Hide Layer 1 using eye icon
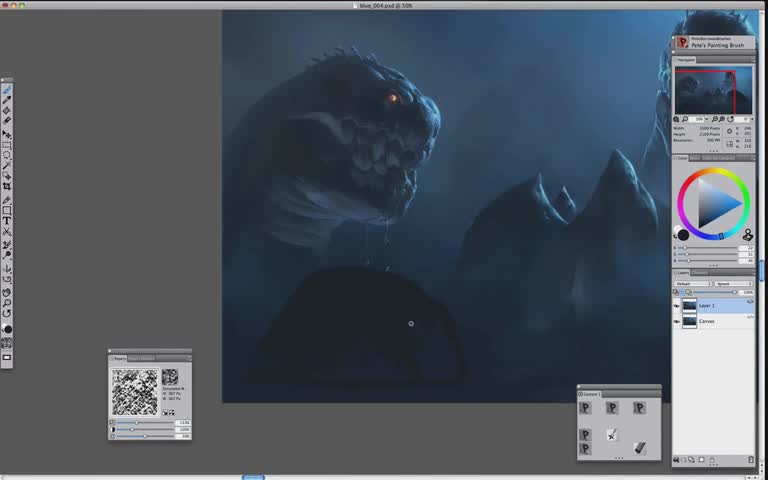 click(x=677, y=305)
